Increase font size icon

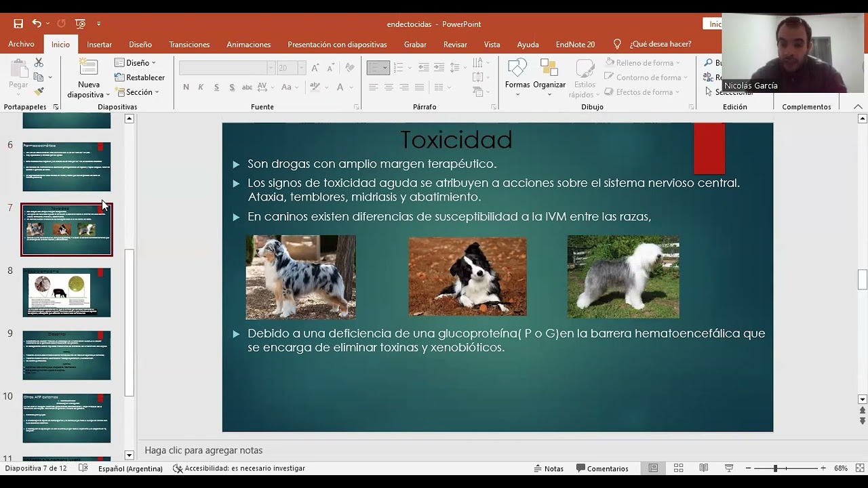click(x=315, y=68)
